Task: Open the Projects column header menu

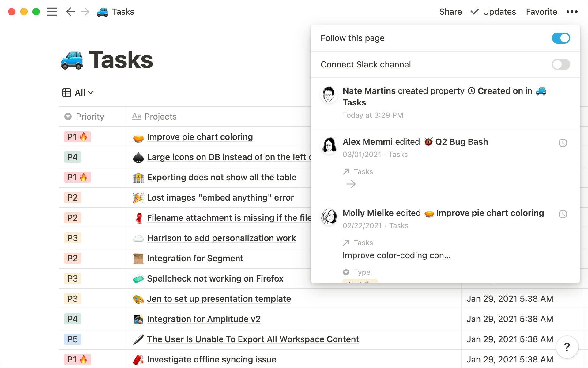Action: 160,117
